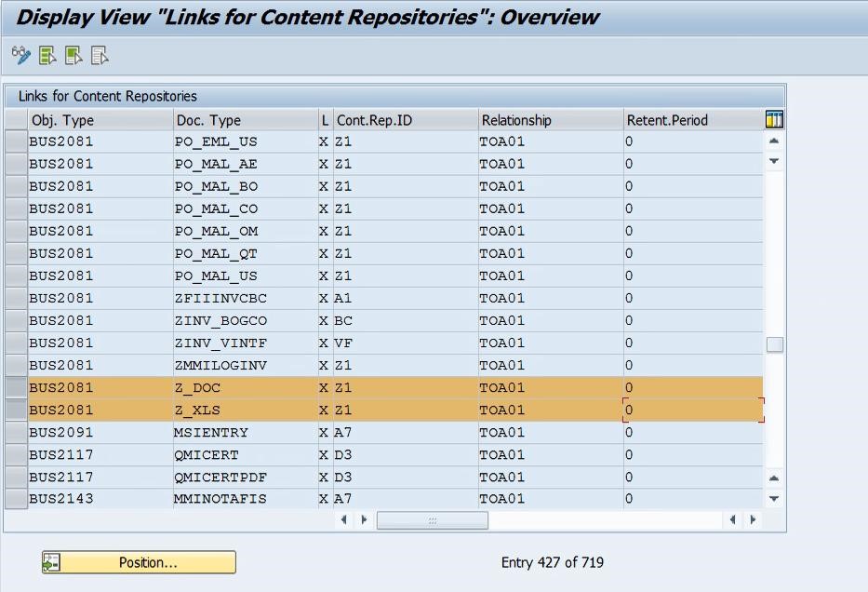
Task: Click the Obj. Type column header
Action: (x=100, y=120)
